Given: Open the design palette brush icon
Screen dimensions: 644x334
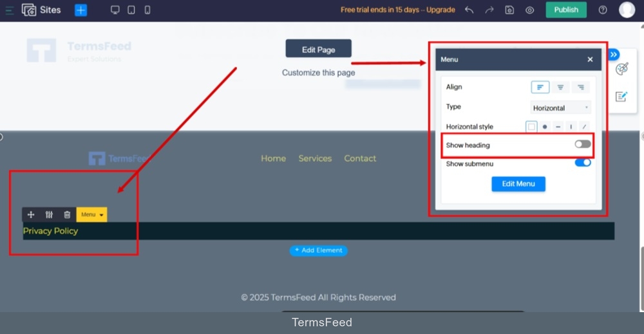Looking at the screenshot, I should coord(622,68).
